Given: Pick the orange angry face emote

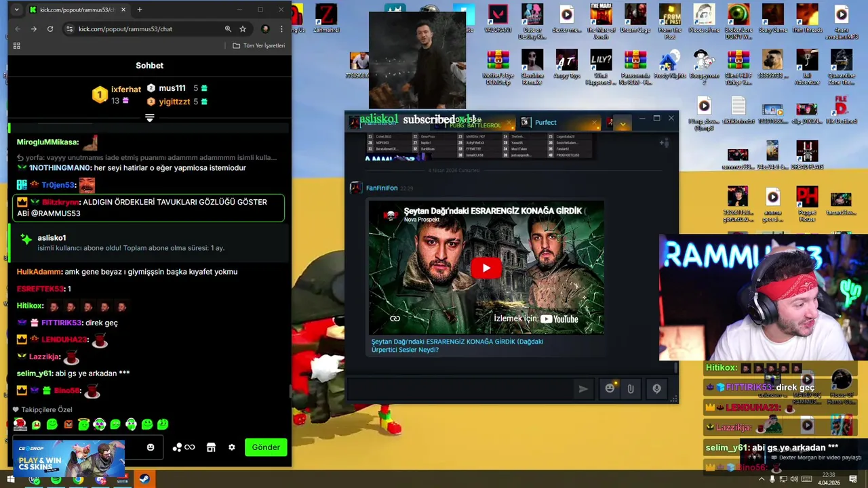Looking at the screenshot, I should pos(68,424).
